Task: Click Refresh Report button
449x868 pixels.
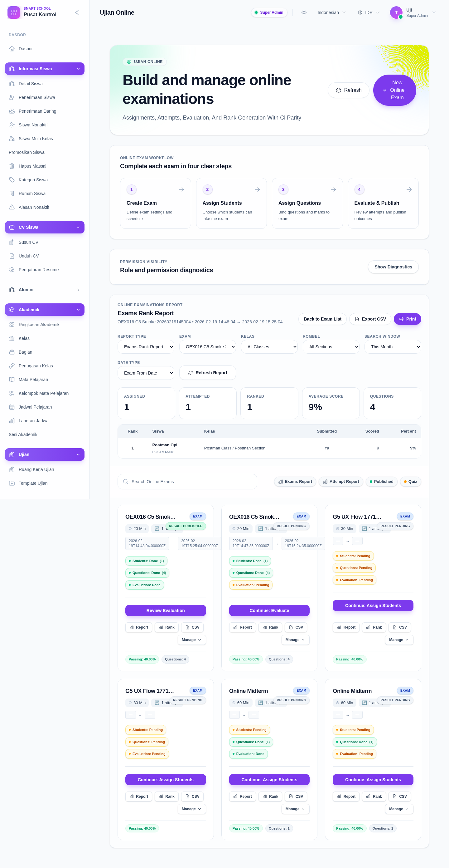Action: [x=207, y=373]
